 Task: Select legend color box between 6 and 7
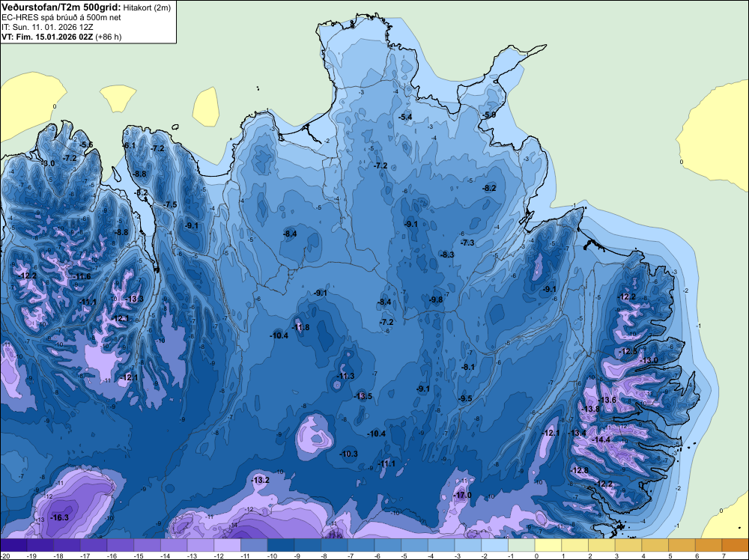tap(709, 545)
